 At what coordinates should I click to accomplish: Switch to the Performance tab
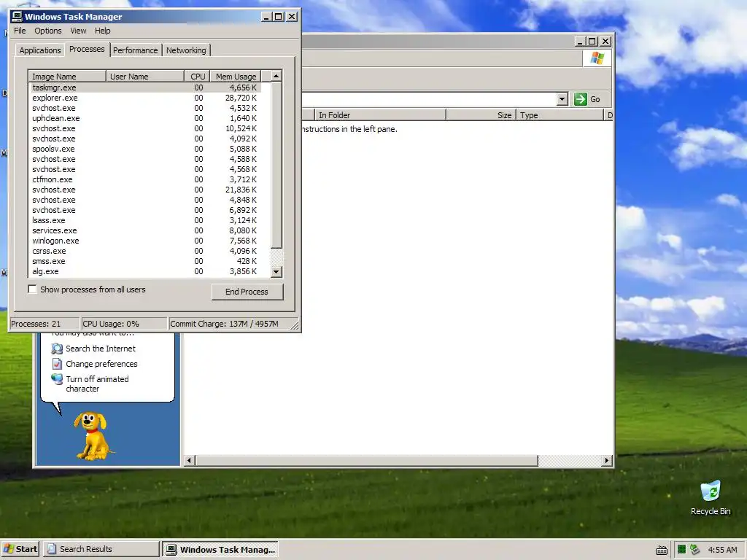(x=135, y=50)
